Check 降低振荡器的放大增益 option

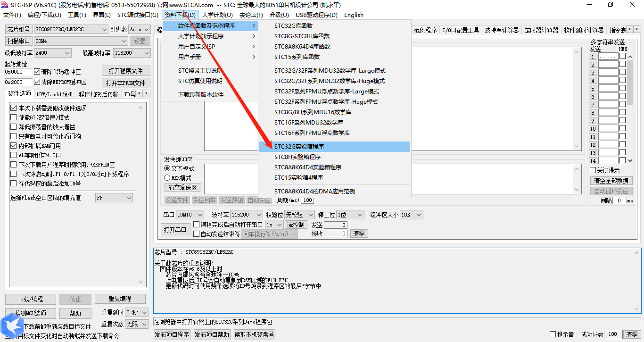14,127
